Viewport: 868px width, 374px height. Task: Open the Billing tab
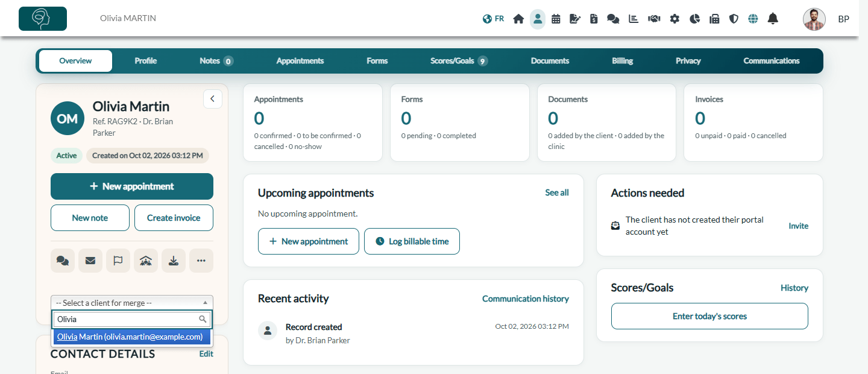623,61
